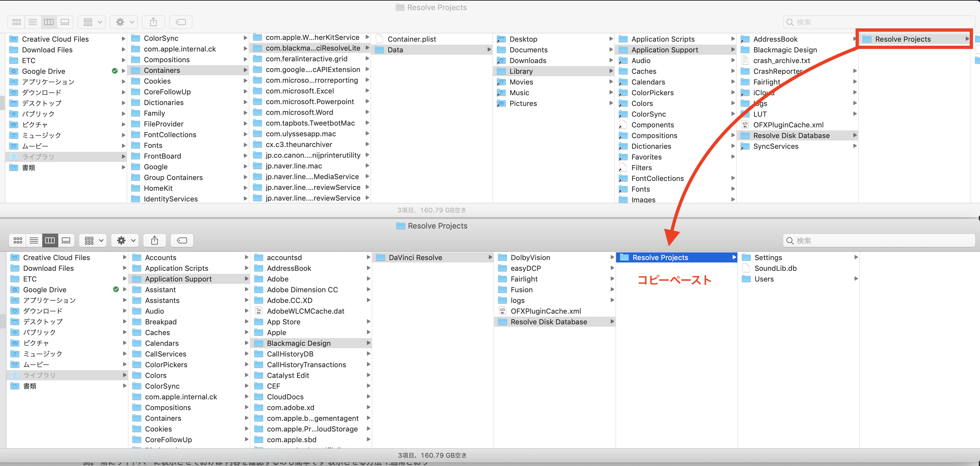Click the tags button in bottom window
This screenshot has width=980, height=466.
pyautogui.click(x=182, y=240)
